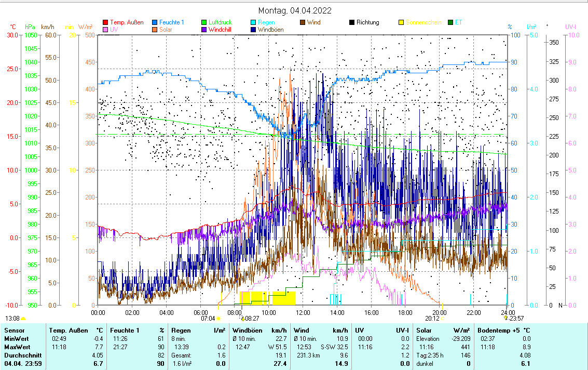
Task: Click the blue Feuchte 1 legend swatch
Action: pyautogui.click(x=155, y=22)
